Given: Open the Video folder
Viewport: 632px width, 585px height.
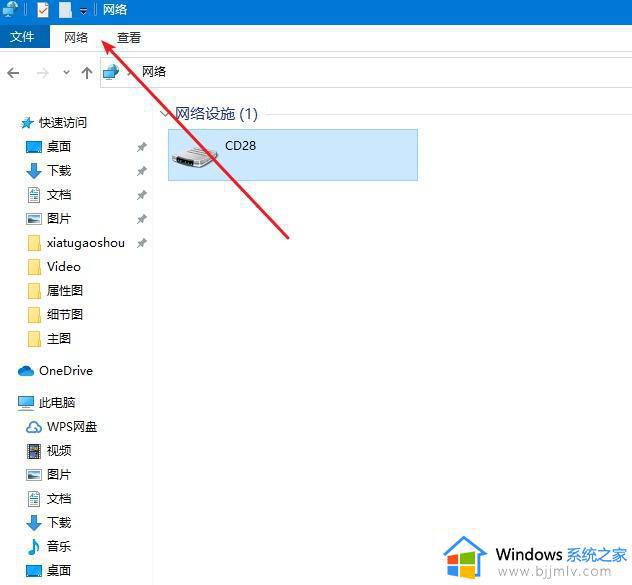Looking at the screenshot, I should (x=64, y=266).
